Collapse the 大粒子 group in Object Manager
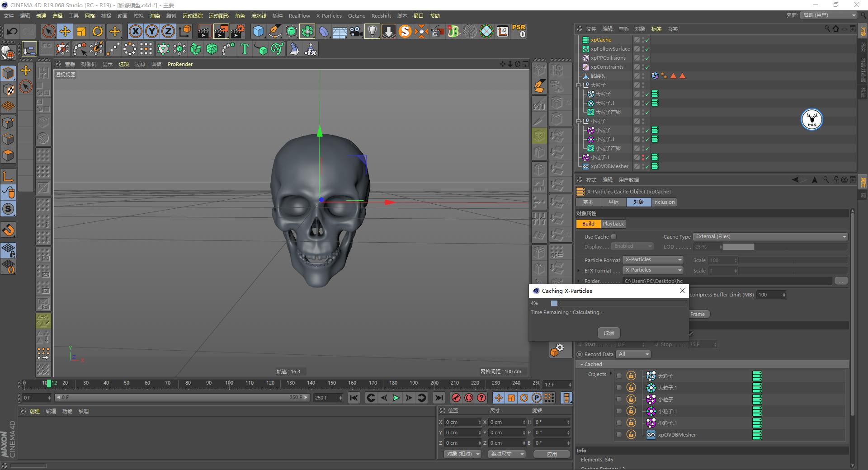This screenshot has width=868, height=470. (x=580, y=85)
